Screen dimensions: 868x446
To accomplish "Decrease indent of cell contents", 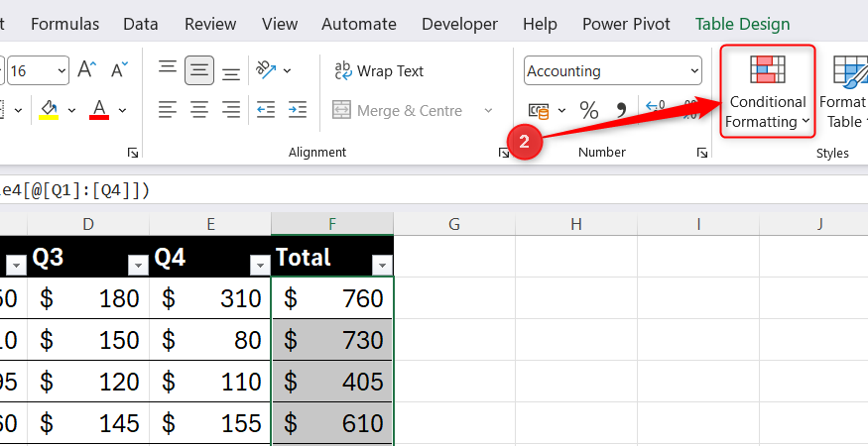I will click(x=266, y=110).
